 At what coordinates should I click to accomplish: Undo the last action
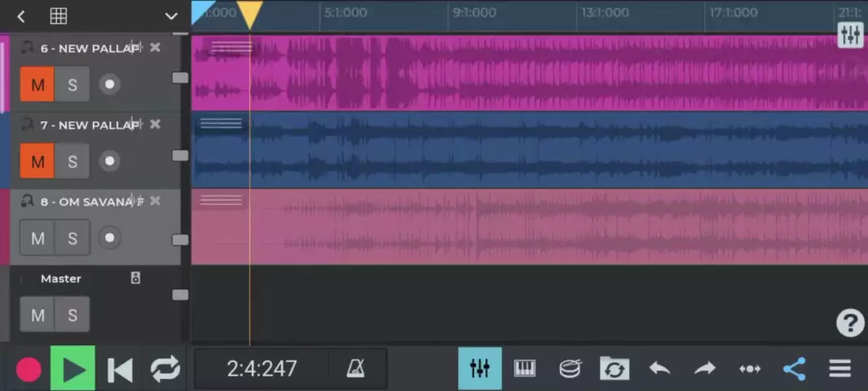pyautogui.click(x=660, y=369)
